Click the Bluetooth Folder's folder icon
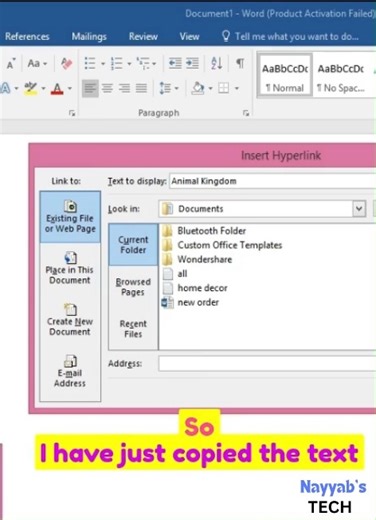 pyautogui.click(x=168, y=231)
